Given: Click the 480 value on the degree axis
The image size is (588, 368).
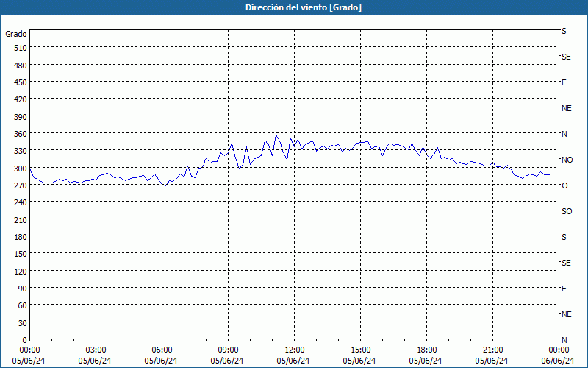Looking at the screenshot, I should (21, 66).
